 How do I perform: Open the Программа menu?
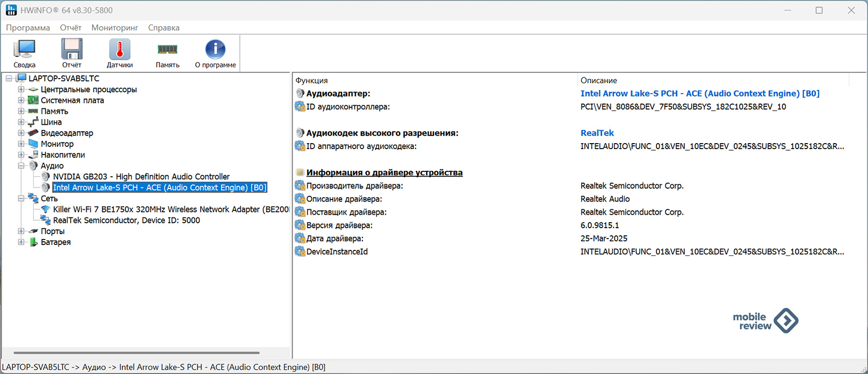coord(28,28)
